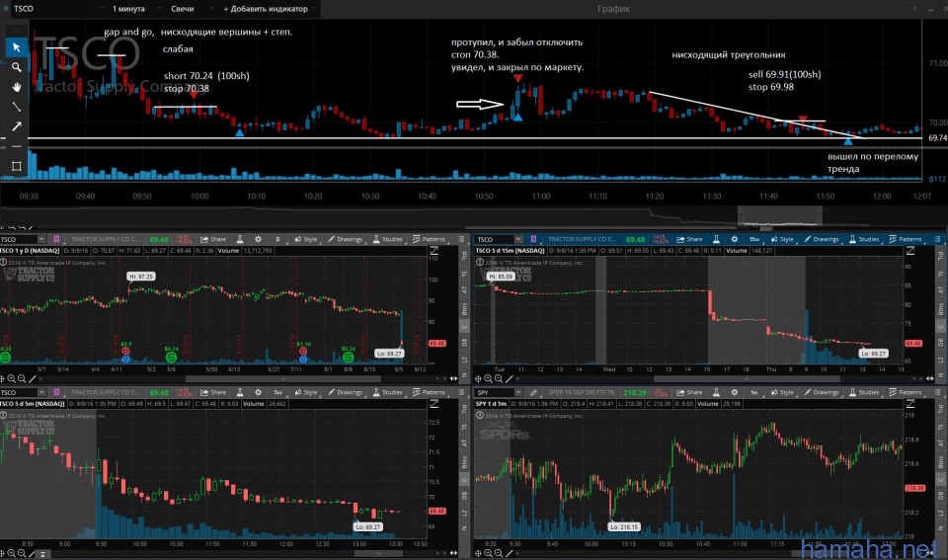Open symbol dropdown arrow in TSCO daily chart

[41, 239]
